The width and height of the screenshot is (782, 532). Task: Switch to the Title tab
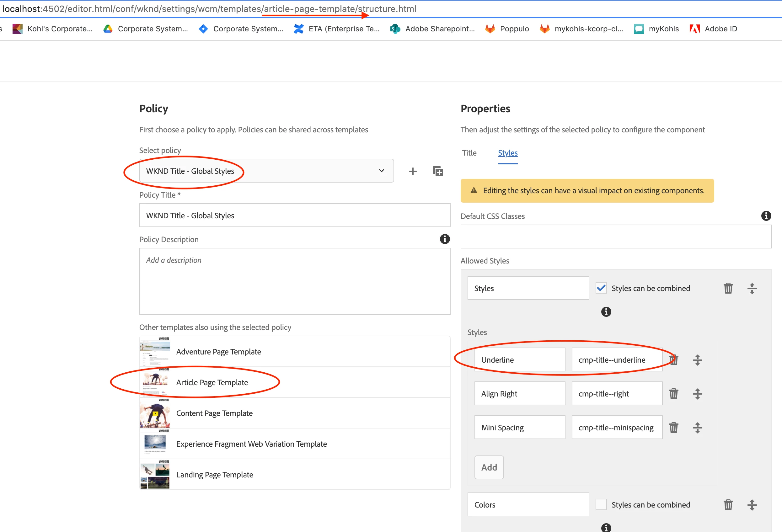pyautogui.click(x=469, y=153)
